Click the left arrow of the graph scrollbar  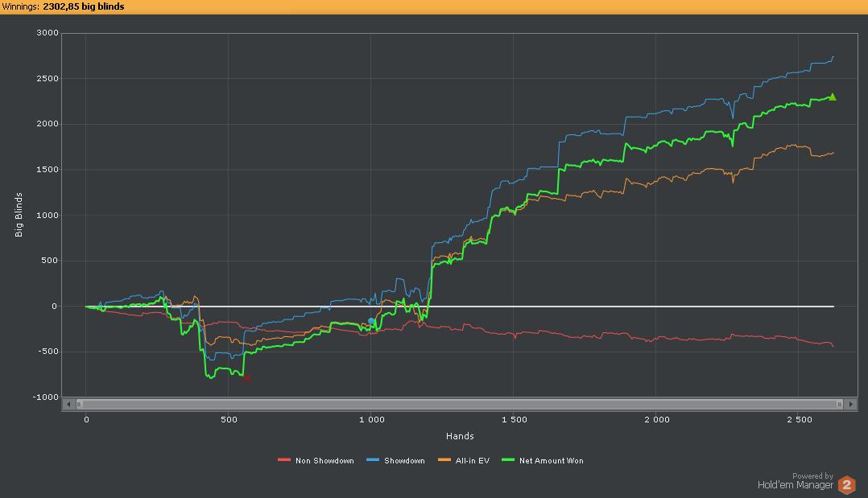[x=68, y=405]
